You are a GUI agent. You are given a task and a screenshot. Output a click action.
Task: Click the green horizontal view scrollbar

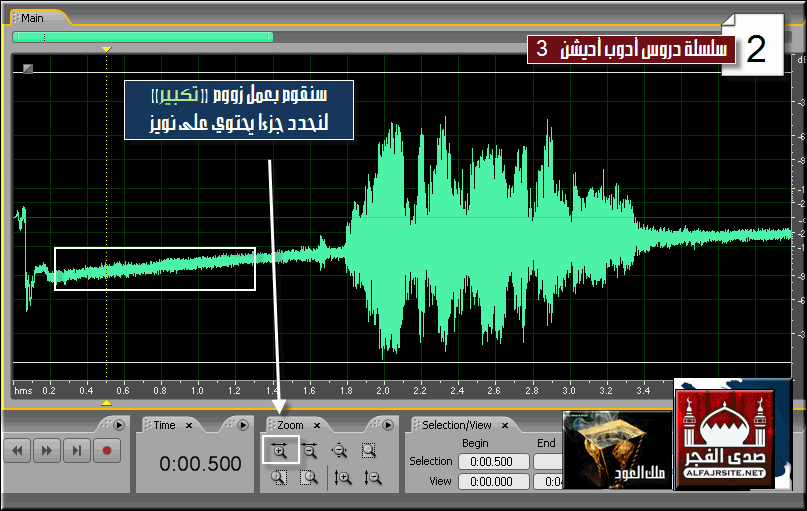pyautogui.click(x=143, y=37)
